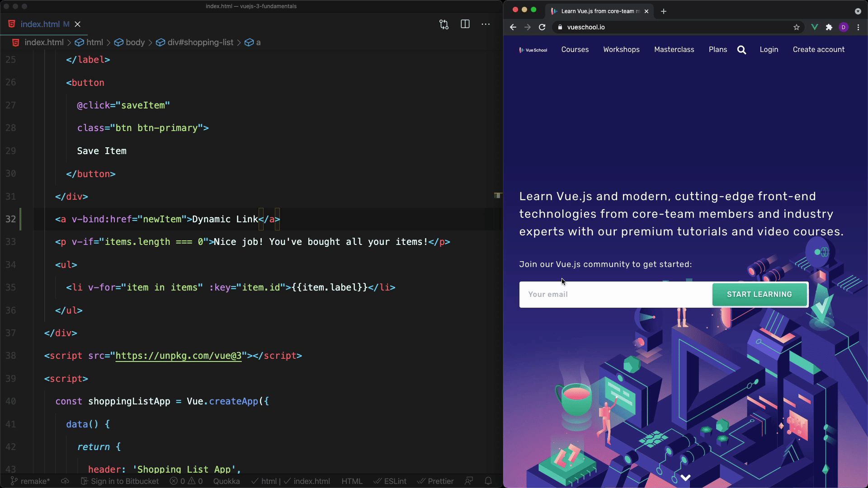Reload the vueschool.io page
Image resolution: width=868 pixels, height=488 pixels.
(x=542, y=27)
